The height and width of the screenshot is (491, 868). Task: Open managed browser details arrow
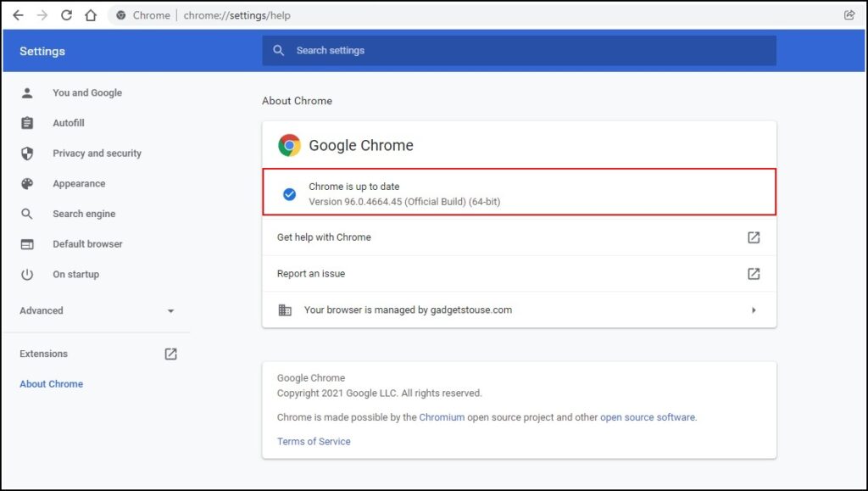754,310
